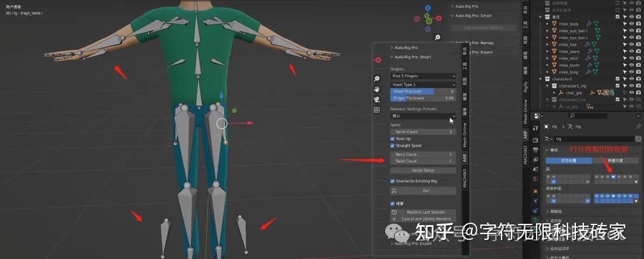
Task: Switch orthographic grid view icon
Action: [x=377, y=110]
